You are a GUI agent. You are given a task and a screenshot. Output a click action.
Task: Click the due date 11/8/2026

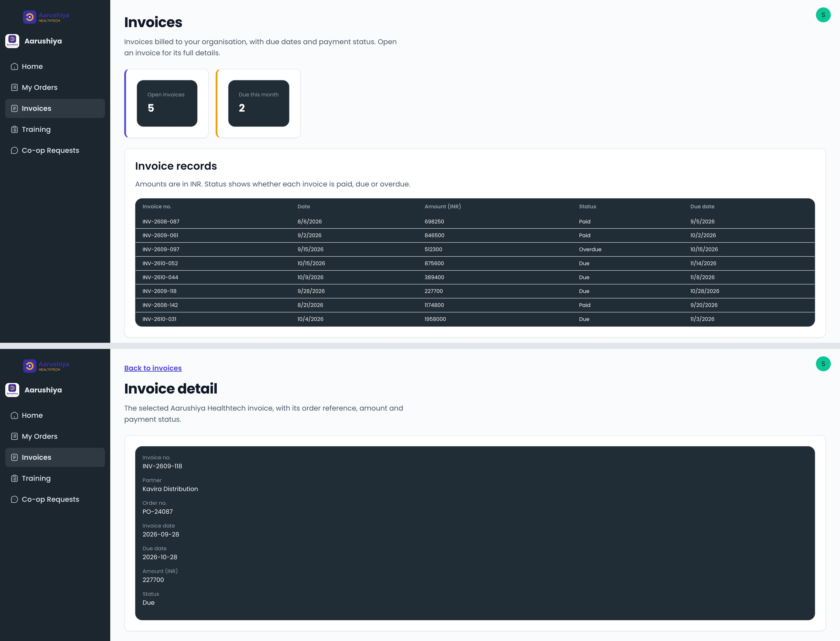[x=702, y=277]
